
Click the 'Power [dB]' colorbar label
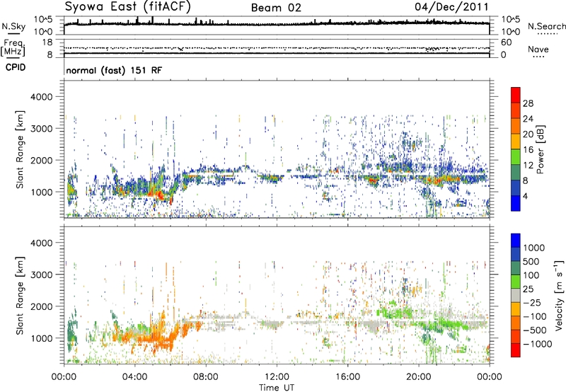540,149
